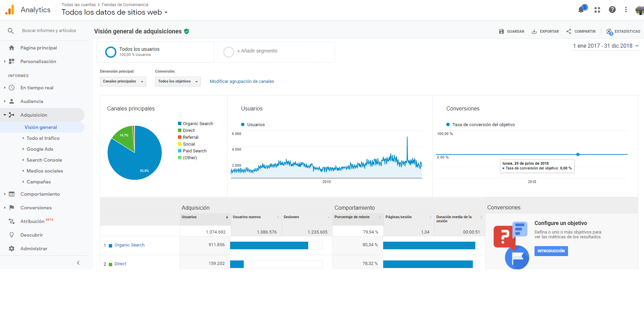Open the Comportamiento sidebar section
Screen dimensions: 644x329
[x=40, y=194]
